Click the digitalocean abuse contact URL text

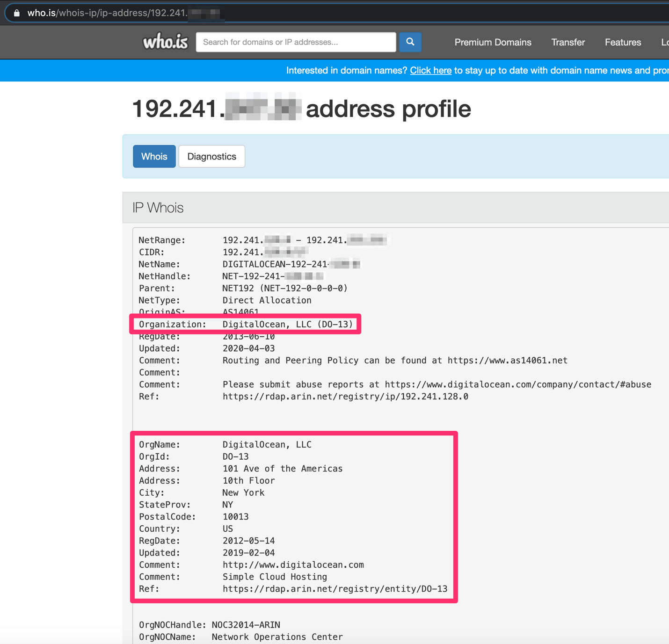pos(518,384)
